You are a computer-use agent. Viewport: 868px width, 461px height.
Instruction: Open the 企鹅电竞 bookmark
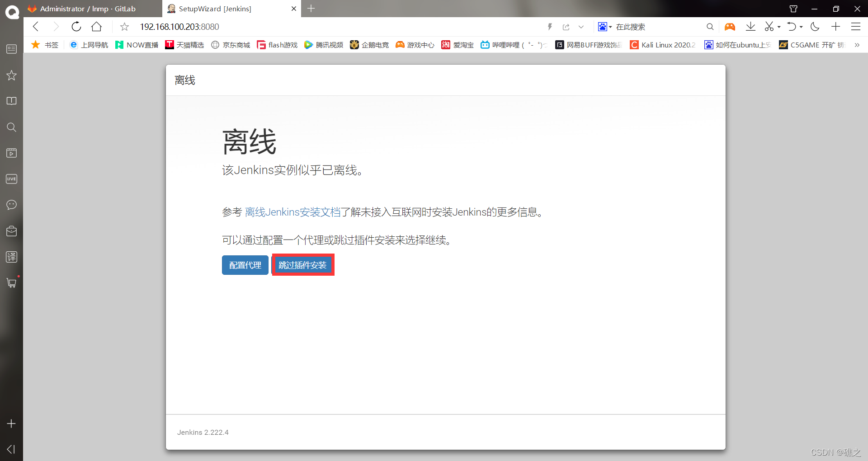[x=369, y=45]
